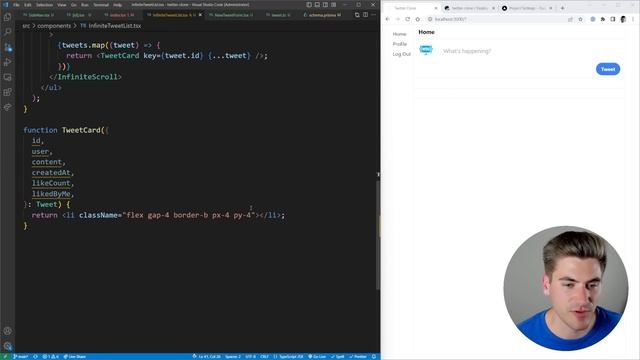Click the remote indicator in status bar
This screenshot has width=640, height=360.
(5, 356)
